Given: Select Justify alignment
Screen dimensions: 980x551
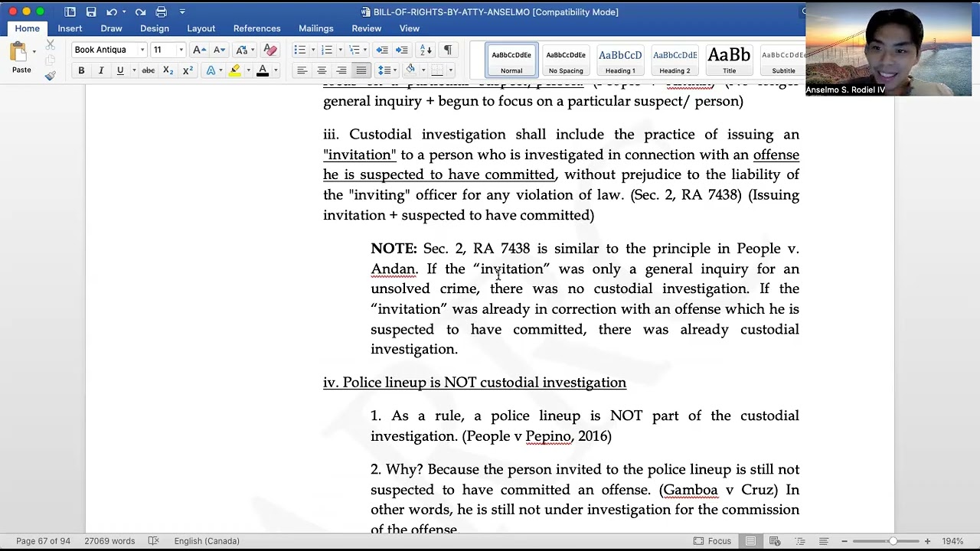Looking at the screenshot, I should 361,70.
